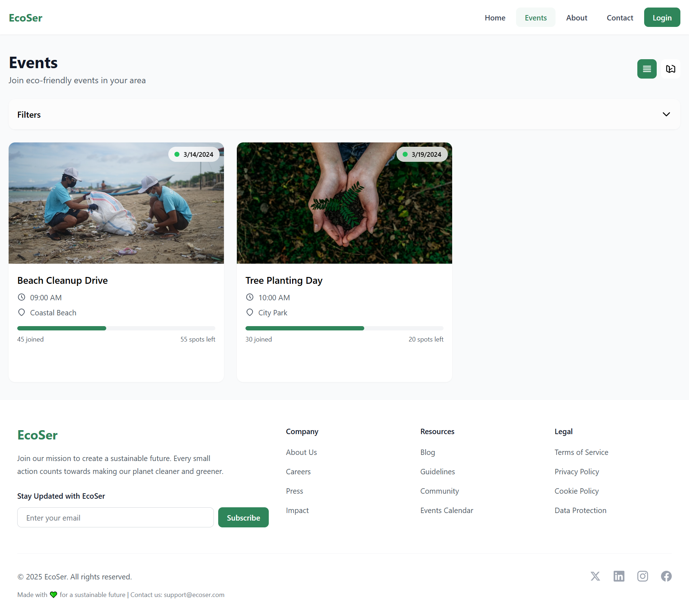
Task: Open Tree Planting Day photo
Action: pos(344,203)
